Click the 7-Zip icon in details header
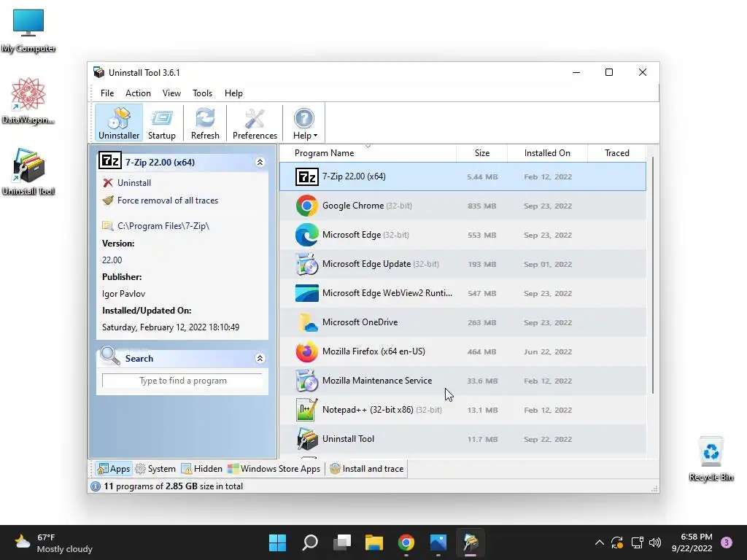The image size is (747, 560). [110, 161]
